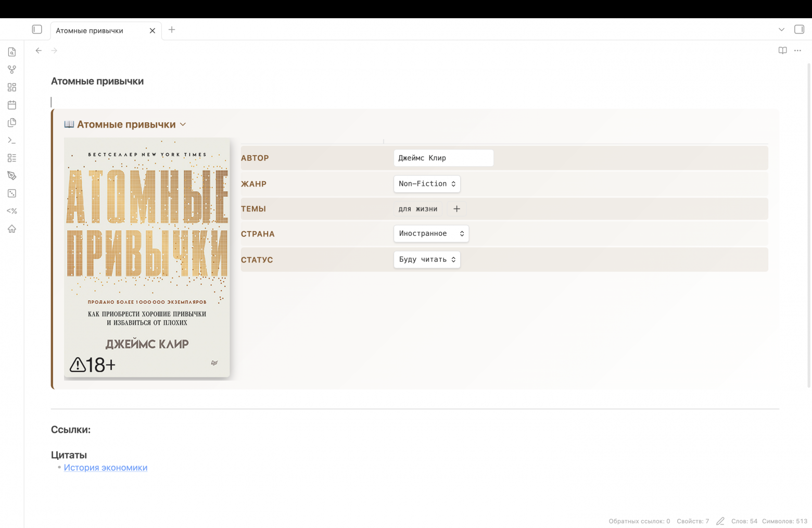Navigate forward with the right arrow

click(54, 51)
